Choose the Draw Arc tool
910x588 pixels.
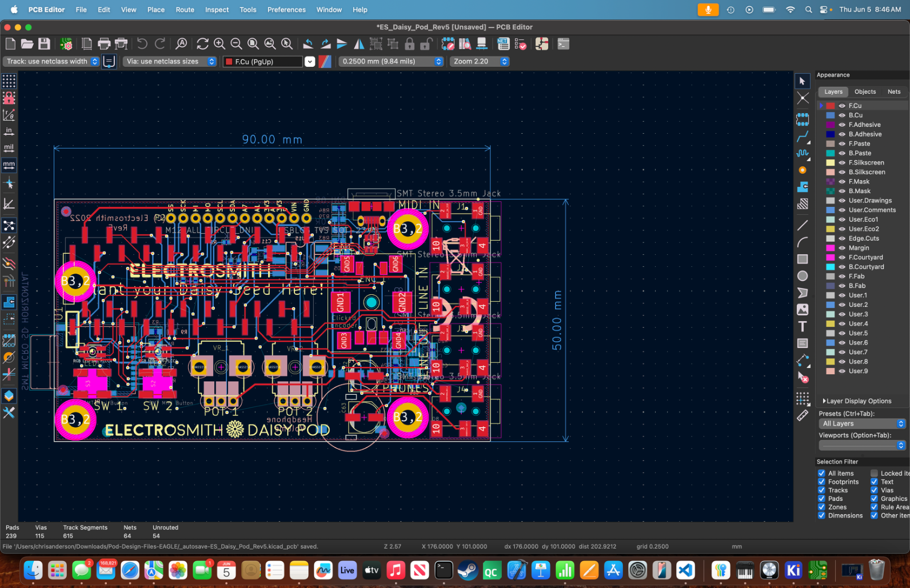(803, 242)
